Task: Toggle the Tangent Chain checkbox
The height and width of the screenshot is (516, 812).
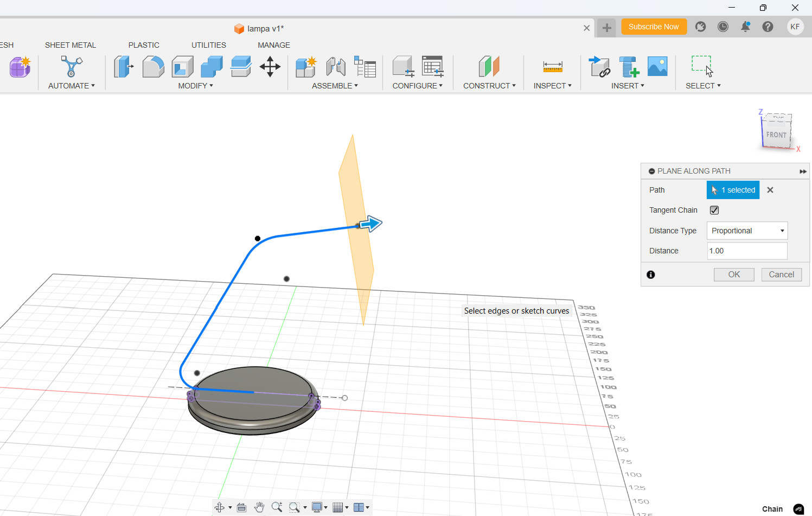Action: [x=714, y=210]
